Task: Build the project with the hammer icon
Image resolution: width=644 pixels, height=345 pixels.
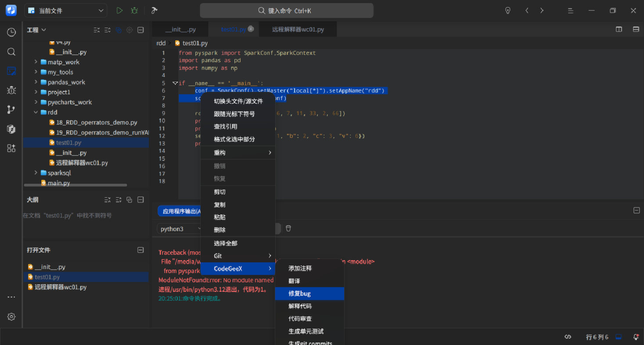Action: pos(154,11)
